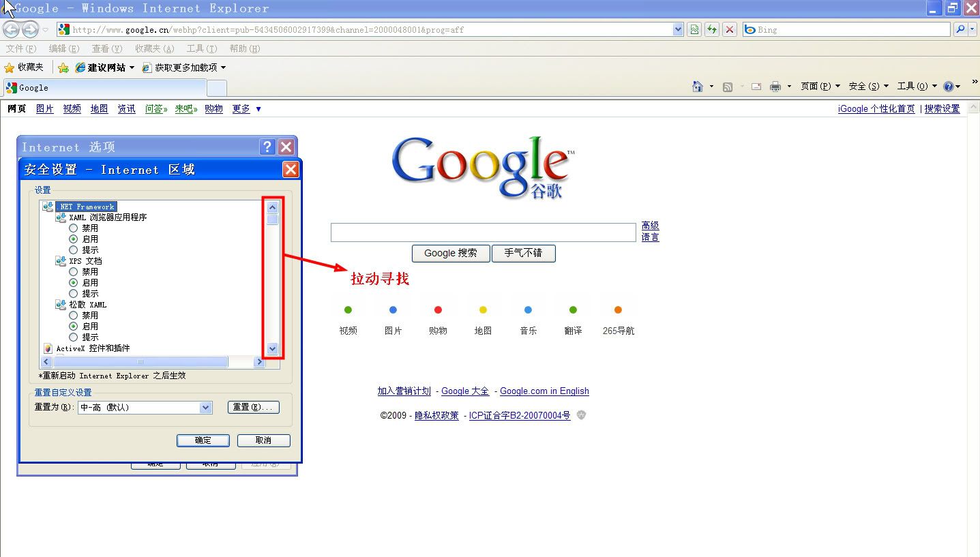Select 启用 under 松散 XAML
Image resolution: width=980 pixels, height=557 pixels.
tap(73, 326)
